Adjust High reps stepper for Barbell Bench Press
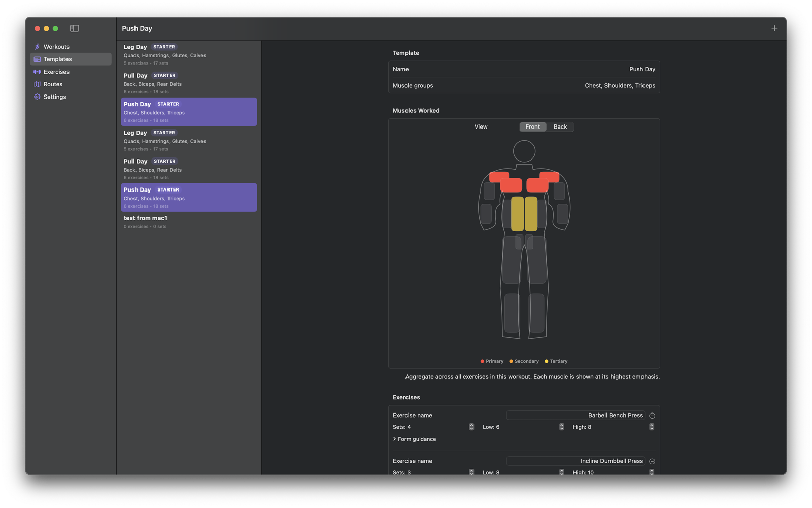 point(652,427)
